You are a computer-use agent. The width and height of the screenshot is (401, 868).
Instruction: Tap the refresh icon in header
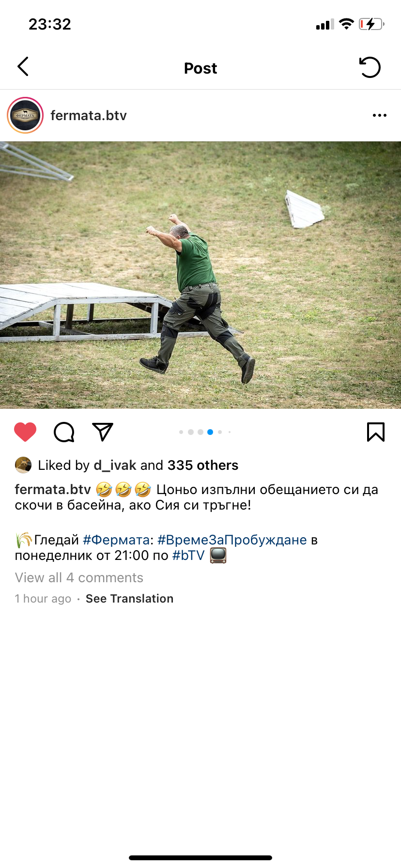tap(370, 67)
